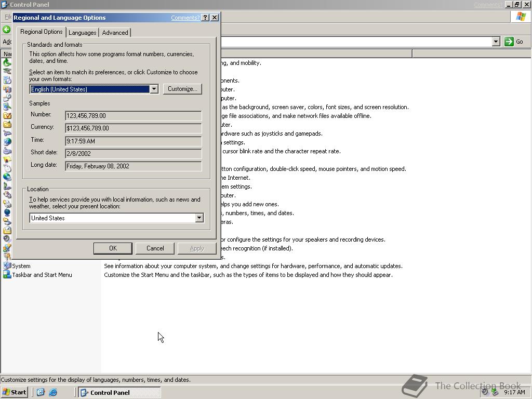532x399 pixels.
Task: Click the Comments? link in the dialog title bar
Action: (x=185, y=18)
